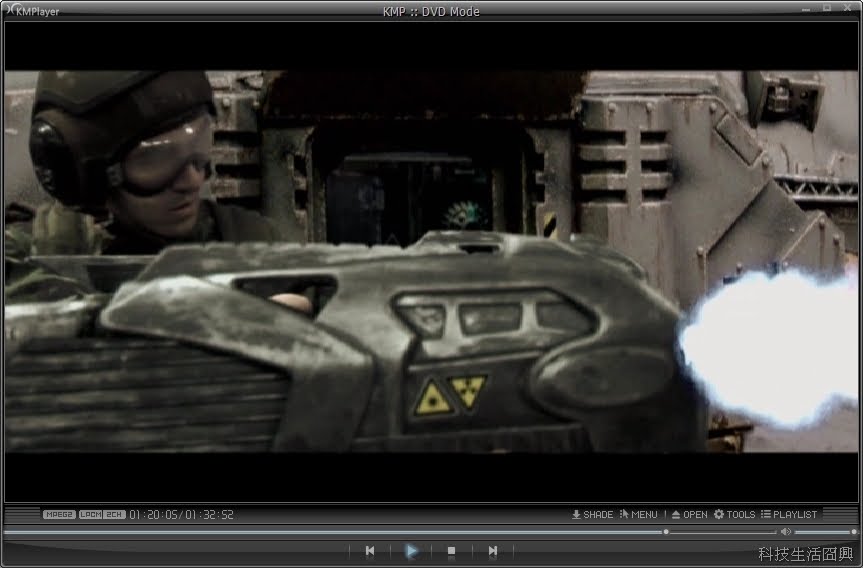The image size is (863, 568).
Task: Click the volume slider track
Action: [824, 532]
